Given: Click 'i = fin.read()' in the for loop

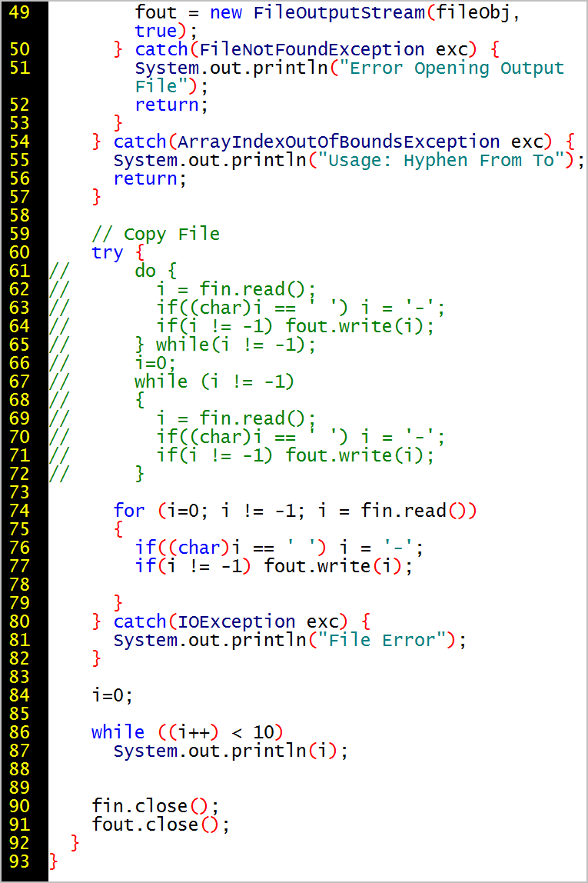Looking at the screenshot, I should [392, 511].
